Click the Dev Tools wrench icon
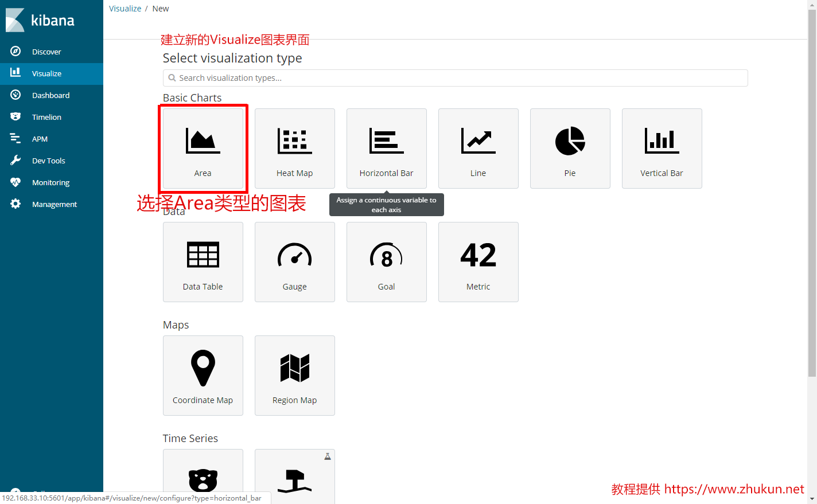817x504 pixels. (15, 160)
